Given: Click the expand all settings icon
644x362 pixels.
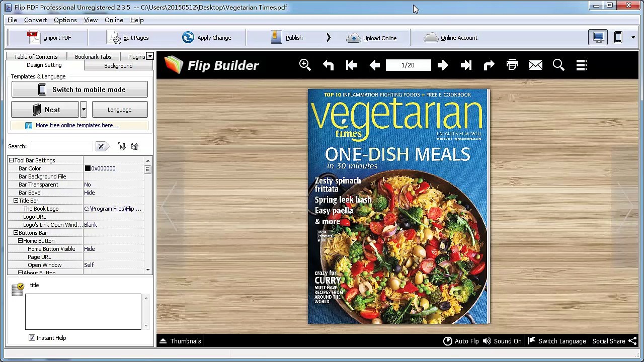Looking at the screenshot, I should click(122, 146).
